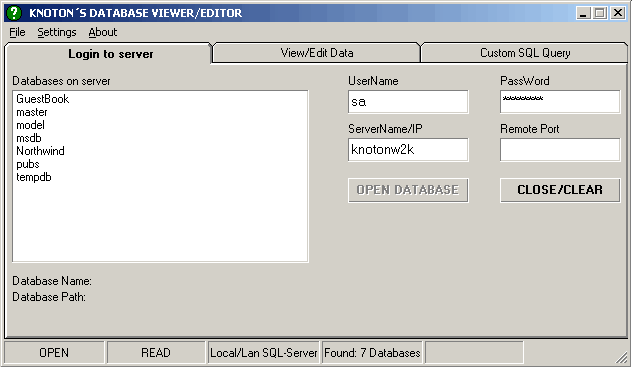Click the CLOSE/CLEAR button
Viewport: 632px width, 368px height.
click(x=560, y=190)
